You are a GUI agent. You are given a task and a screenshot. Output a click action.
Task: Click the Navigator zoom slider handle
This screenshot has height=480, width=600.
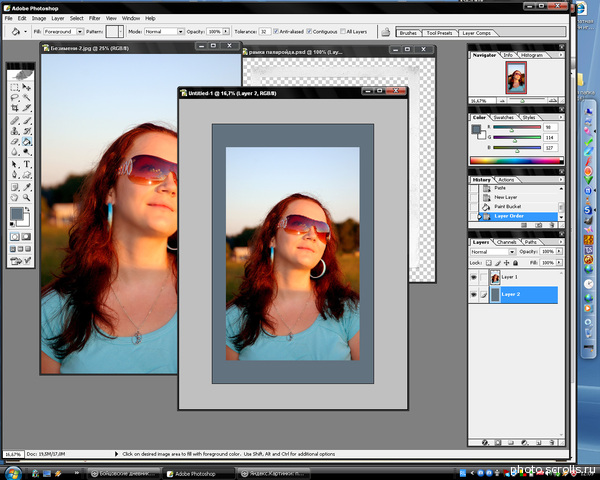pyautogui.click(x=522, y=101)
